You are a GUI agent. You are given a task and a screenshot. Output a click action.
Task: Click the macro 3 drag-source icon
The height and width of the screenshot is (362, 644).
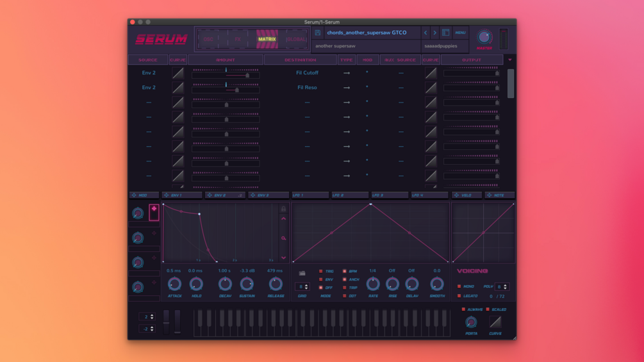[x=154, y=258]
